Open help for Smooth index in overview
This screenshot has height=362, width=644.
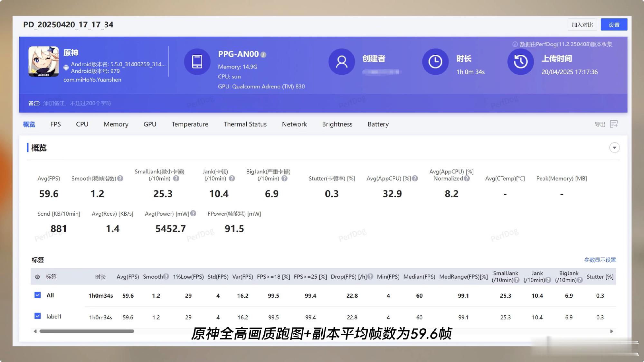pos(120,178)
